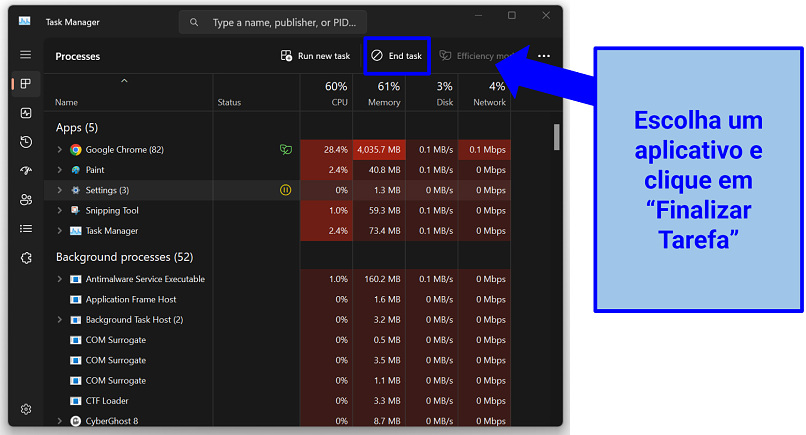Open the Performance sidebar icon

tap(26, 113)
